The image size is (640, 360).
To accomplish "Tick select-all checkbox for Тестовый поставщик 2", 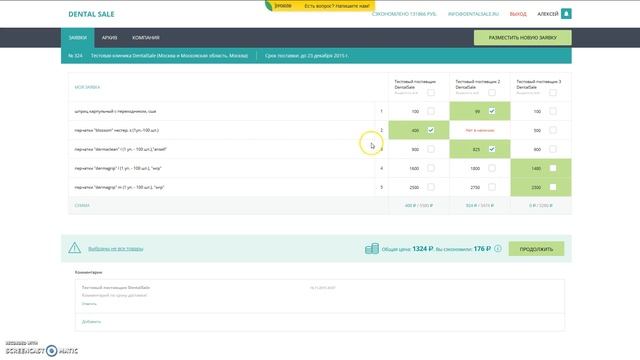I will coord(492,93).
